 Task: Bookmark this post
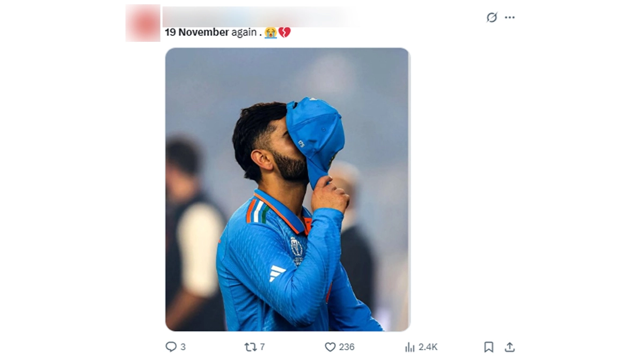488,347
